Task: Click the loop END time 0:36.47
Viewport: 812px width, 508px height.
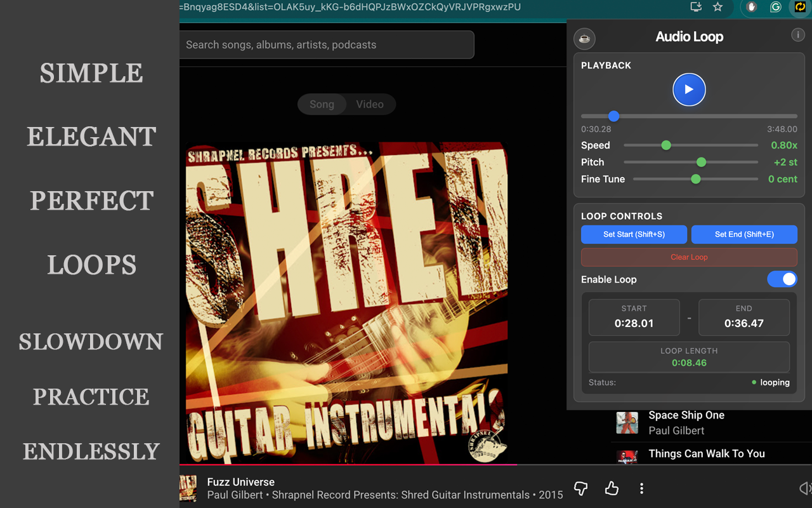Action: point(744,323)
